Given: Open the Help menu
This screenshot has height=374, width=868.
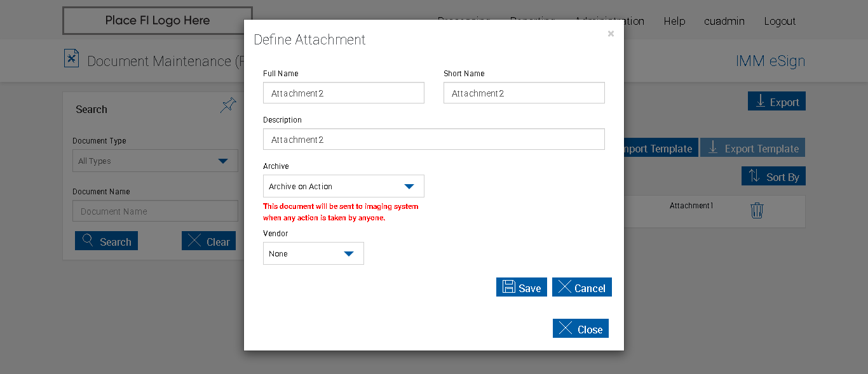Looking at the screenshot, I should pyautogui.click(x=674, y=21).
